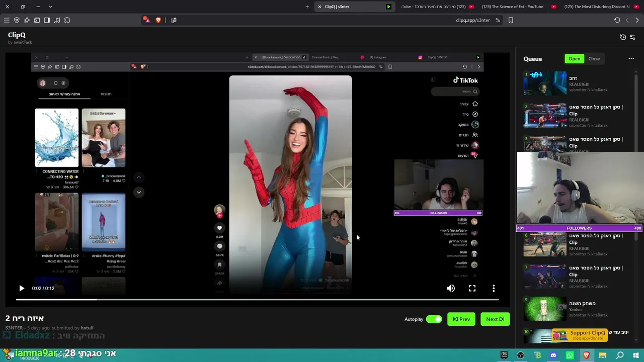The image size is (644, 362).
Task: Seek using the clip progress bar
Action: pos(257,300)
